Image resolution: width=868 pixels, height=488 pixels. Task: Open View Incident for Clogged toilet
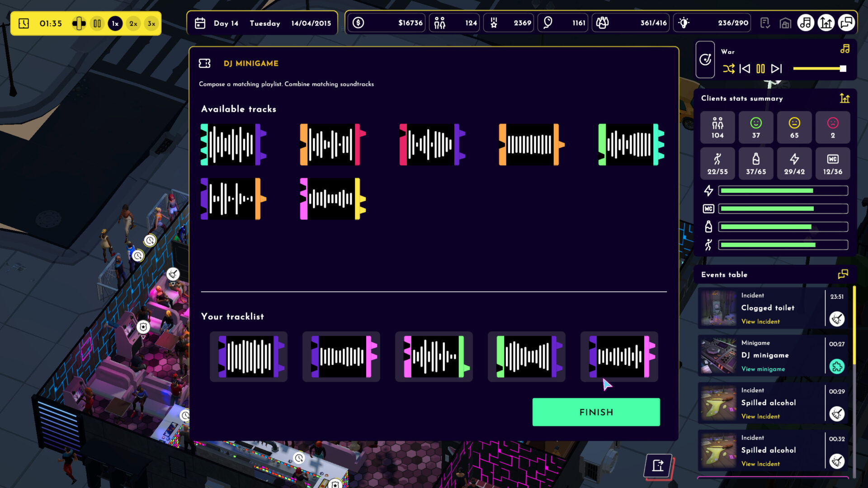pos(760,322)
